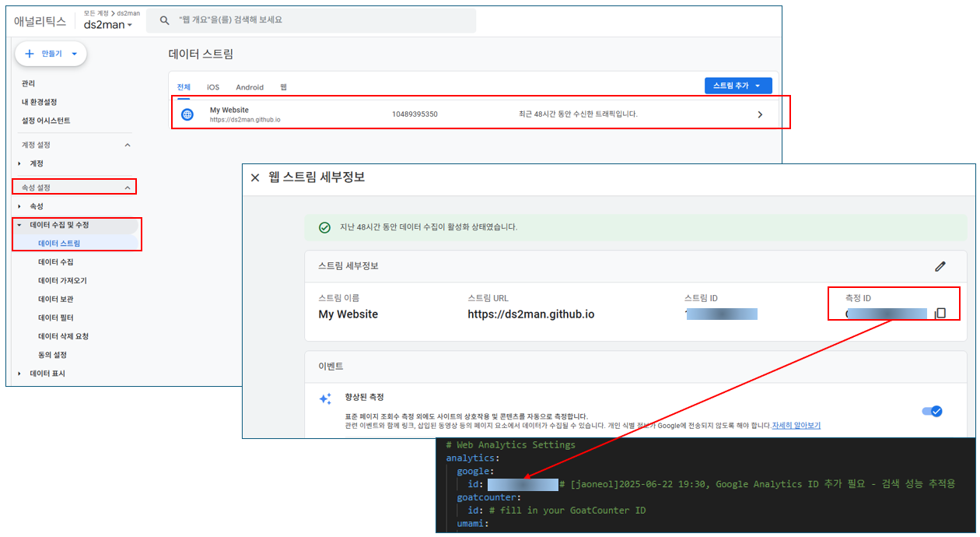Click the 측정 ID label
This screenshot has height=537, width=980.
858,298
